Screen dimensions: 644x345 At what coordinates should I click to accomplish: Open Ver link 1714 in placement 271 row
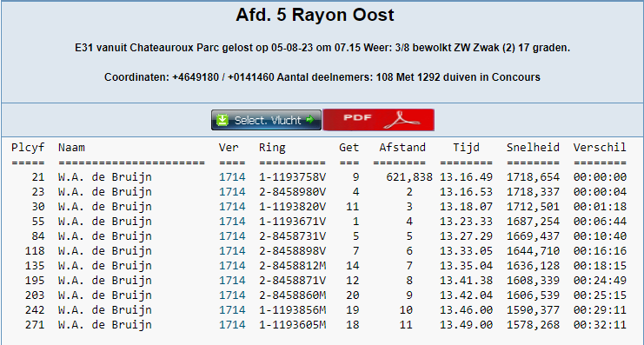coord(232,325)
